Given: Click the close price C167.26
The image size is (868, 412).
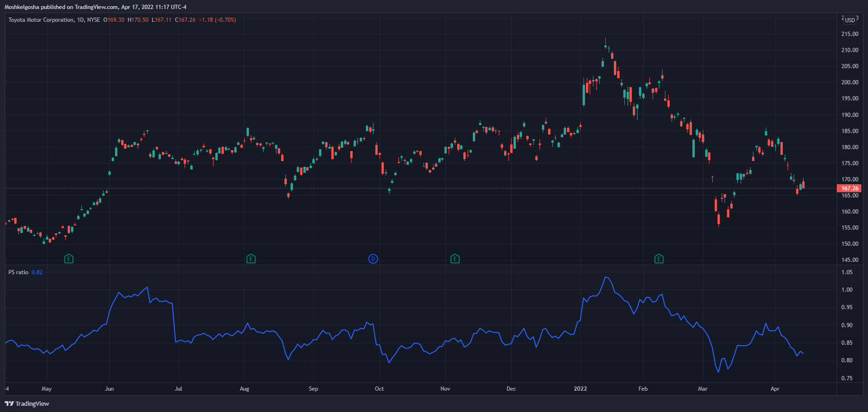Looking at the screenshot, I should click(185, 20).
